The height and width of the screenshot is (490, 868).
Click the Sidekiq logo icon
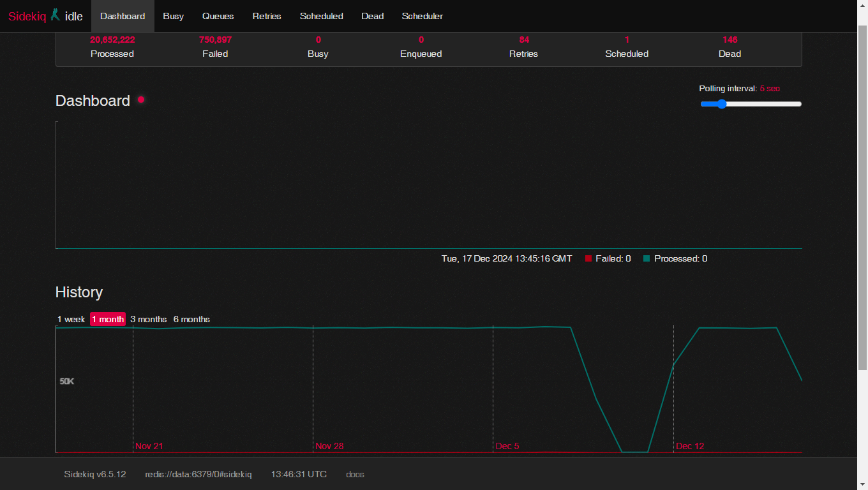coord(56,15)
